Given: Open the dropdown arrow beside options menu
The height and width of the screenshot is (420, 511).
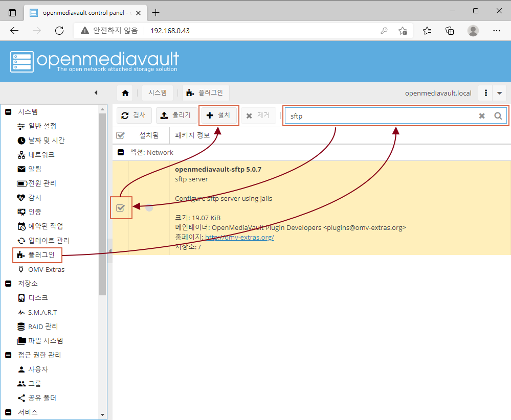Looking at the screenshot, I should tap(500, 93).
